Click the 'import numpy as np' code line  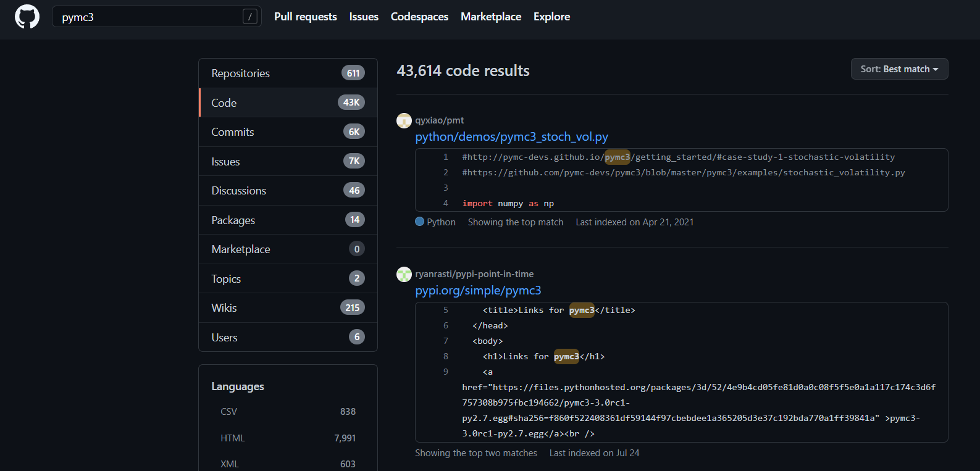pos(508,204)
